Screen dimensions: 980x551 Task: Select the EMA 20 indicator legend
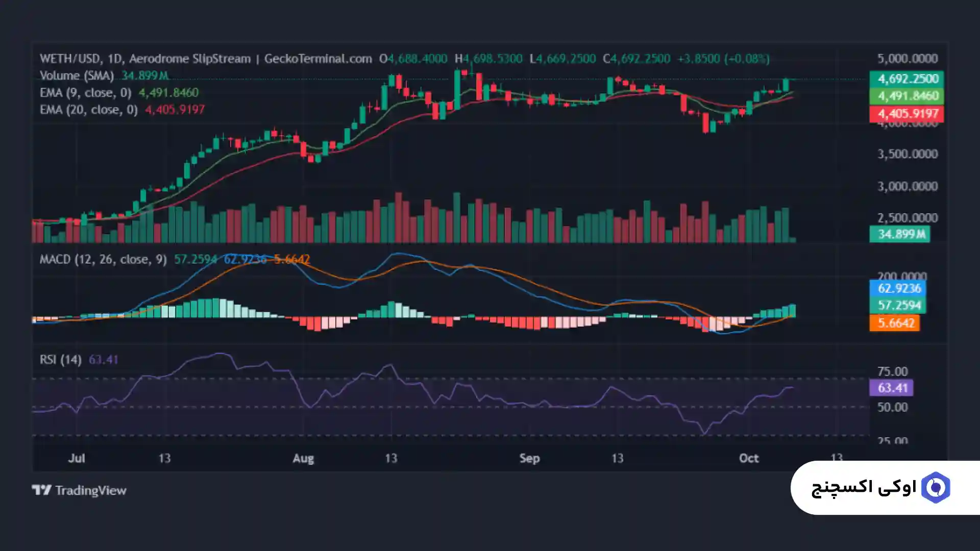point(88,109)
